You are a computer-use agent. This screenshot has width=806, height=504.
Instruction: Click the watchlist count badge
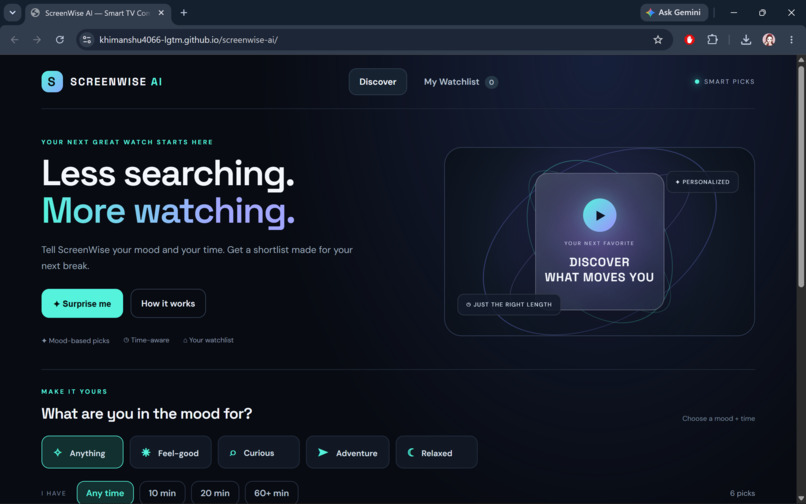tap(491, 82)
